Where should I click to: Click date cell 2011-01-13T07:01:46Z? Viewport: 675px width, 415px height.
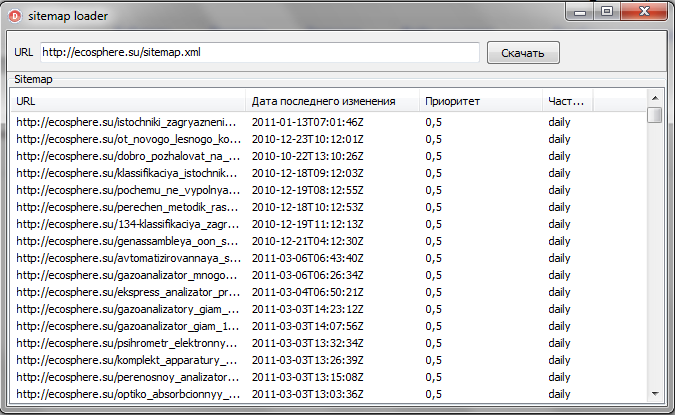pos(307,122)
